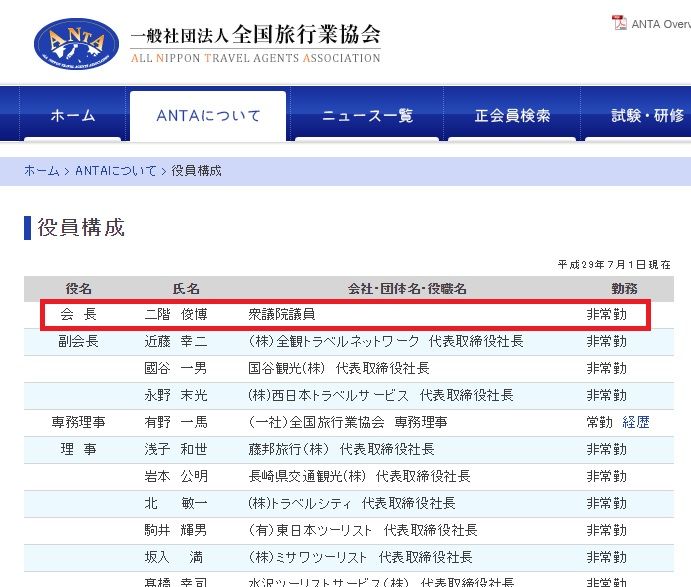The image size is (691, 587).
Task: Click the 衆議院議員 cell
Action: click(282, 314)
